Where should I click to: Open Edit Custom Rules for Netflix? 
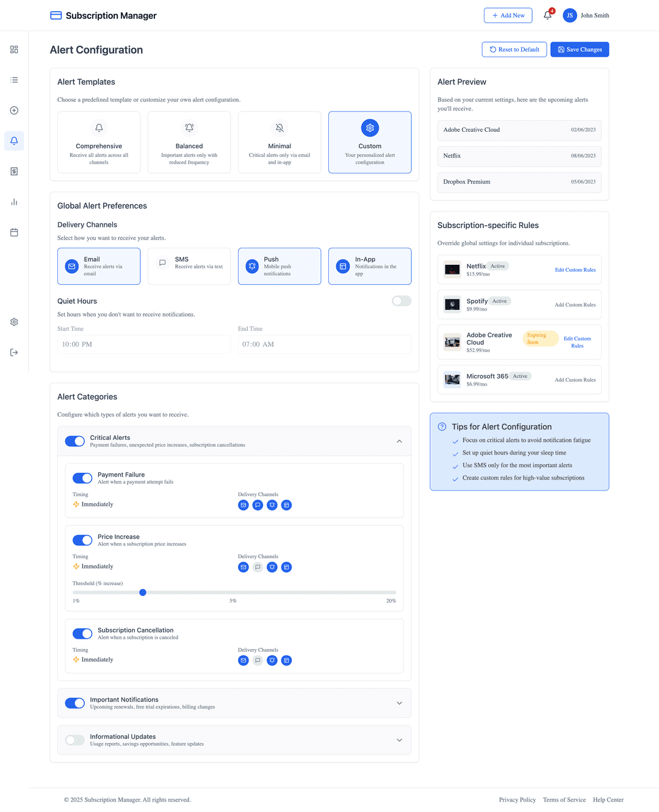(575, 270)
